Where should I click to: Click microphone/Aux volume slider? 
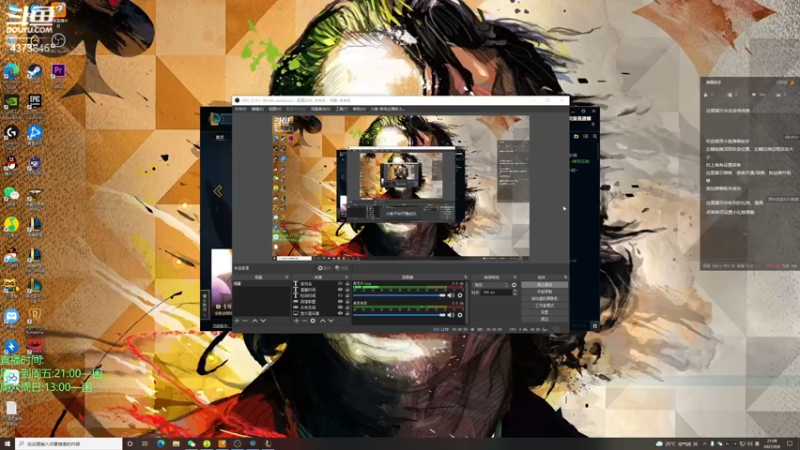tap(399, 295)
